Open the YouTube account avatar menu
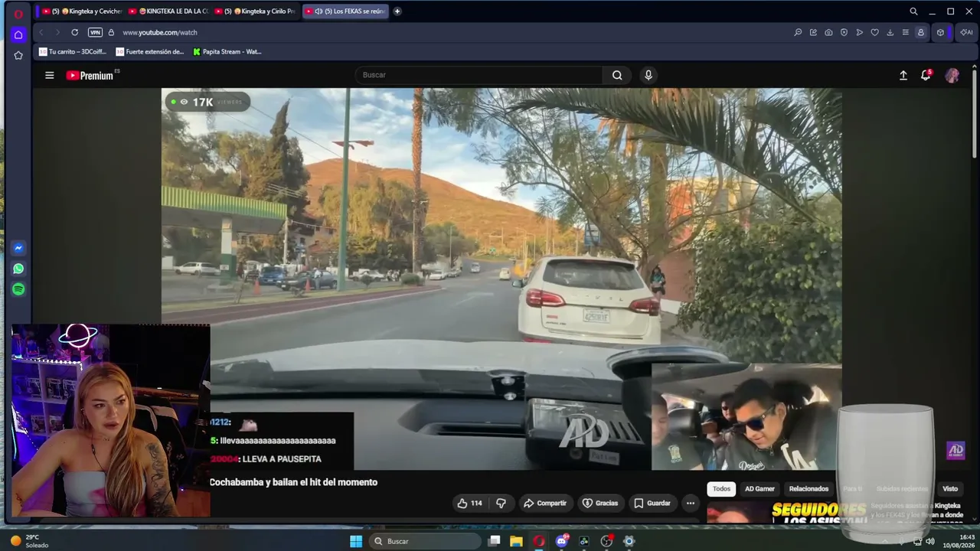 coord(952,75)
